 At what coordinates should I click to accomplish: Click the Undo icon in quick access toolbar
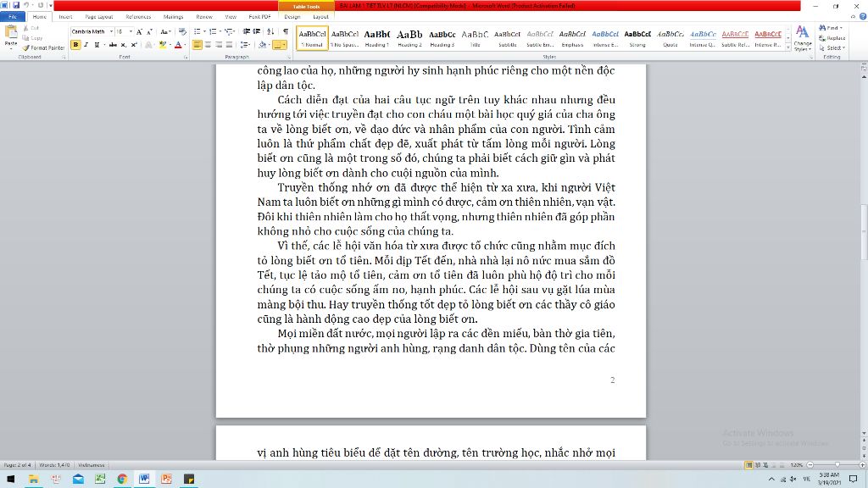[26, 5]
